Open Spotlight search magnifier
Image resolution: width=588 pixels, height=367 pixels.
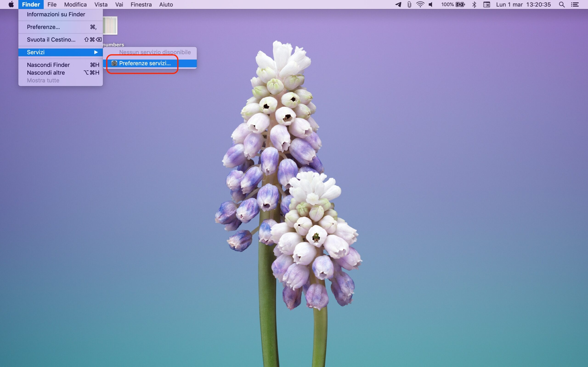562,4
